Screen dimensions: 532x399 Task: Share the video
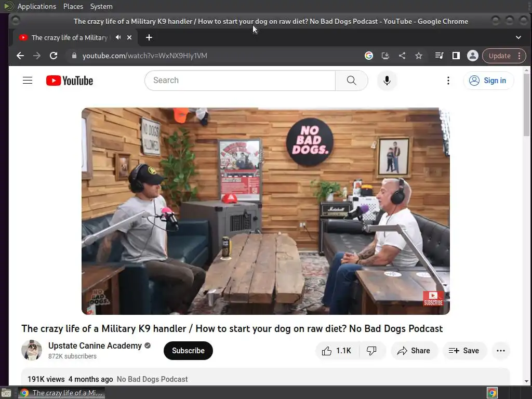click(414, 351)
